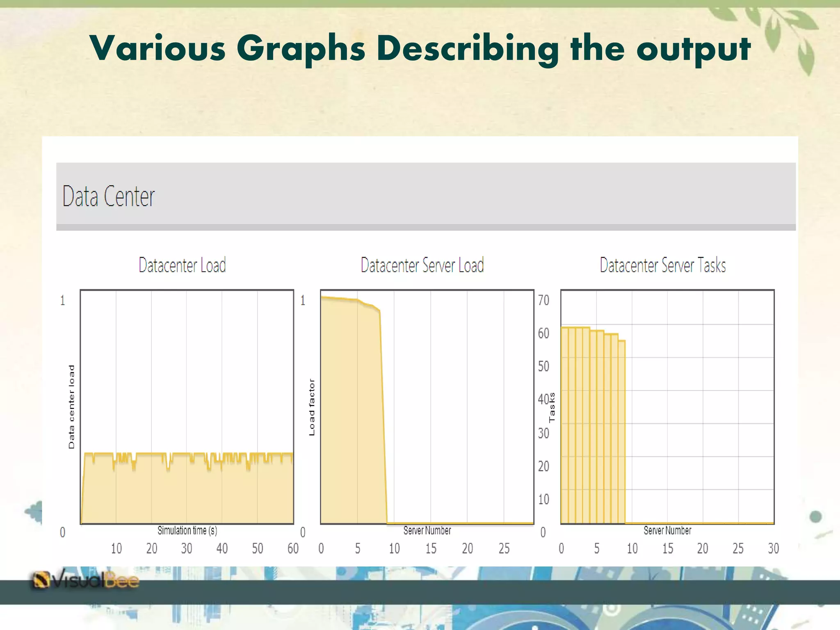Click the '60' tick on the Simulation time axis
This screenshot has height=630, width=840.
click(293, 548)
